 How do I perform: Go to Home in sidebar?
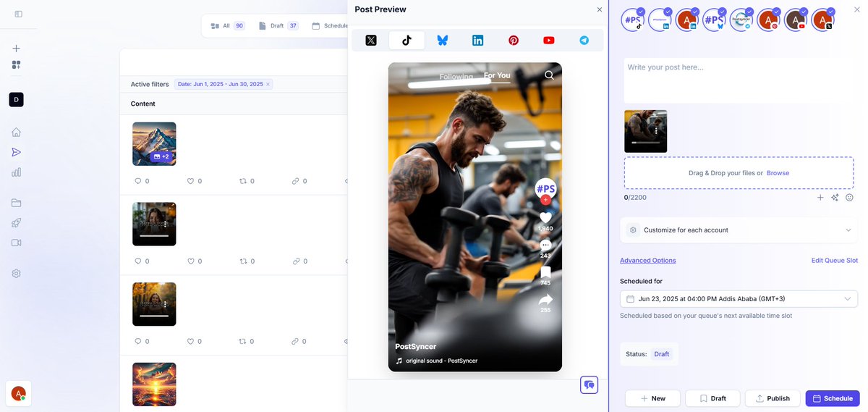click(x=16, y=132)
